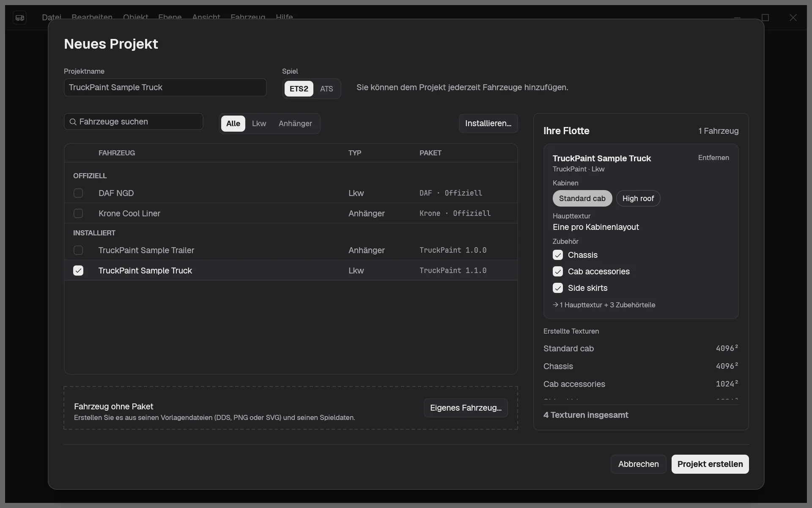This screenshot has width=812, height=508.
Task: Show the Alle vehicle filter tab
Action: (x=233, y=124)
